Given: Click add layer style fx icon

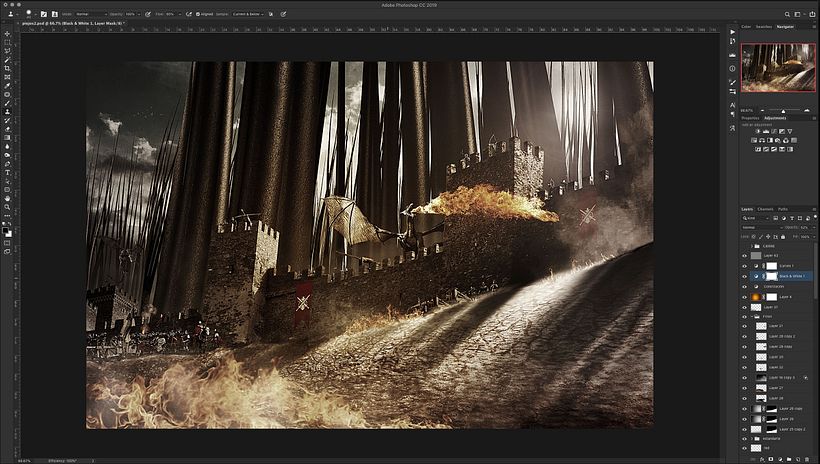Looking at the screenshot, I should 762,459.
